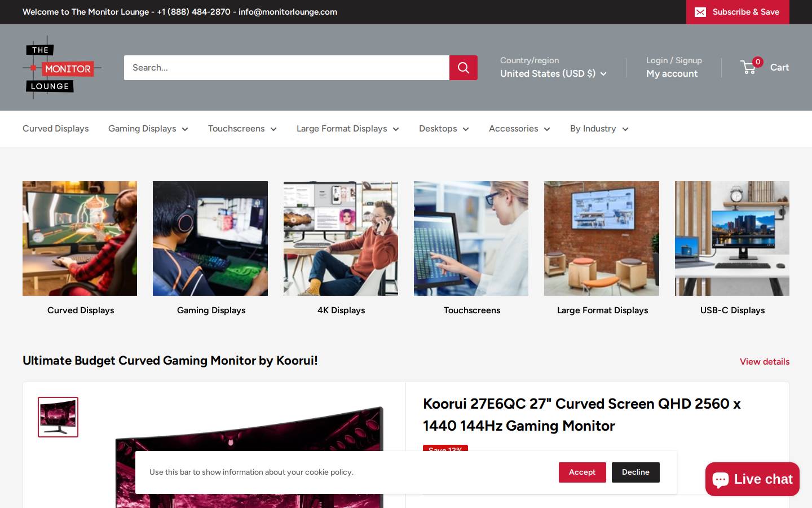812x508 pixels.
Task: Click the Gaming Displays caption under its image
Action: point(211,310)
